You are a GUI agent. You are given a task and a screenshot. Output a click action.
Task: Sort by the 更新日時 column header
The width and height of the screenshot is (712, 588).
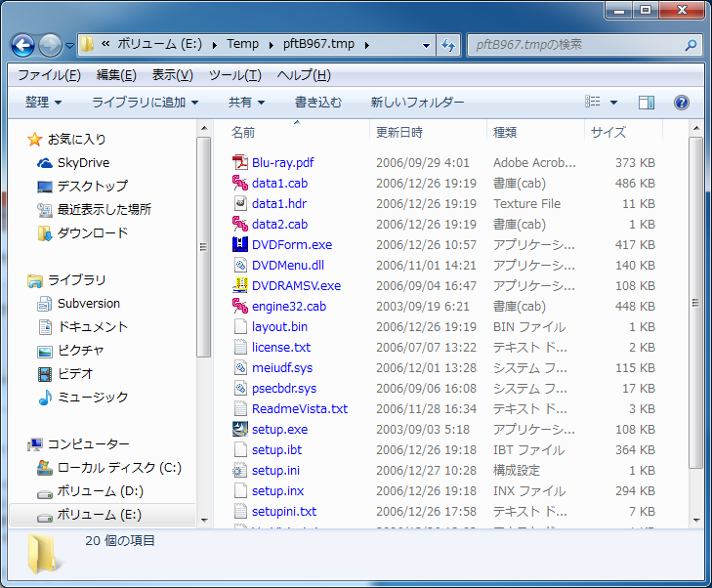point(399,132)
